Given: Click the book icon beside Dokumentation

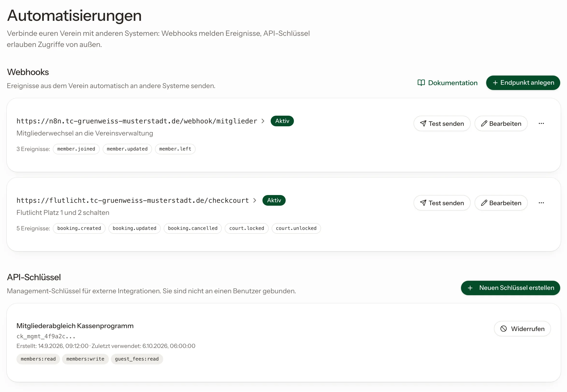Looking at the screenshot, I should (x=421, y=83).
